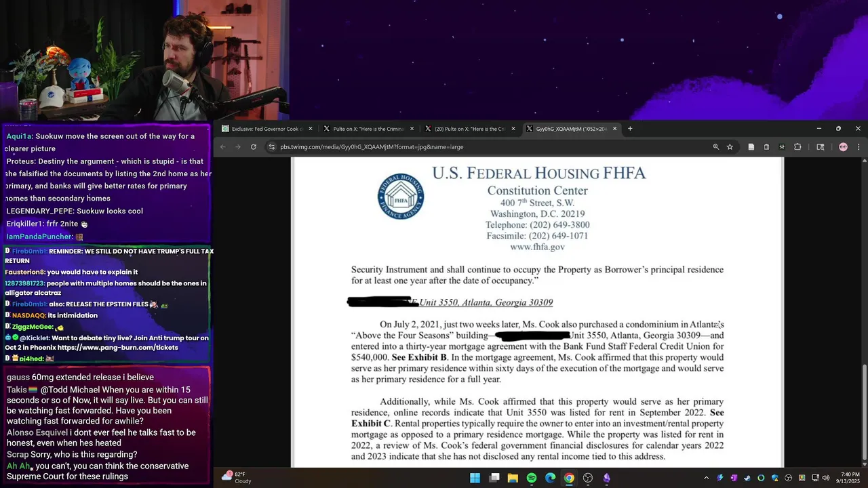Open the Chrome three-dot menu
This screenshot has width=868, height=488.
859,147
